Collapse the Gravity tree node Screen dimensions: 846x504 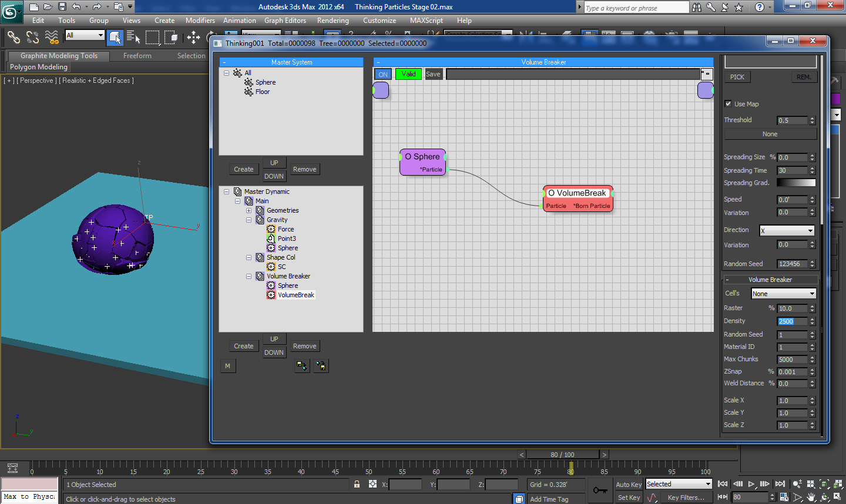249,220
